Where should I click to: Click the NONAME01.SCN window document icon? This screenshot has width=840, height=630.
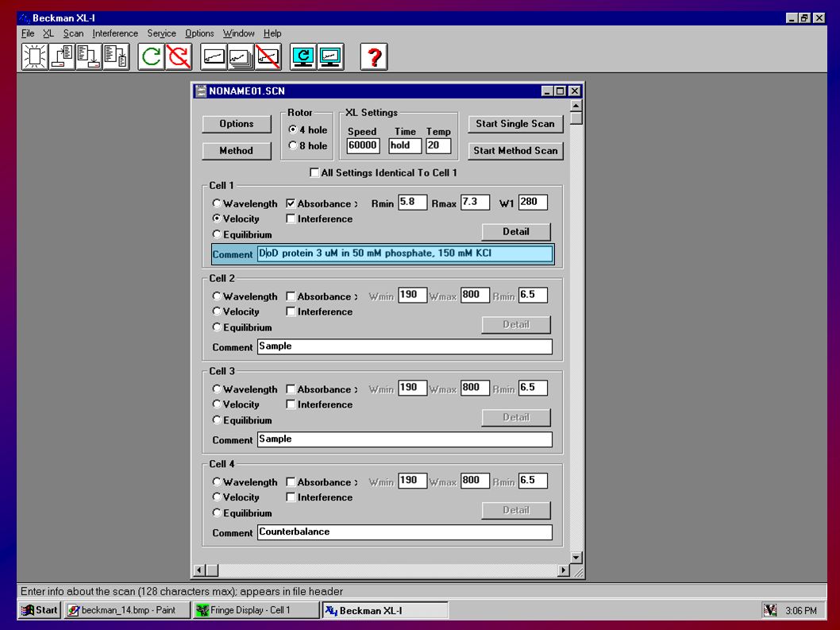[x=201, y=91]
